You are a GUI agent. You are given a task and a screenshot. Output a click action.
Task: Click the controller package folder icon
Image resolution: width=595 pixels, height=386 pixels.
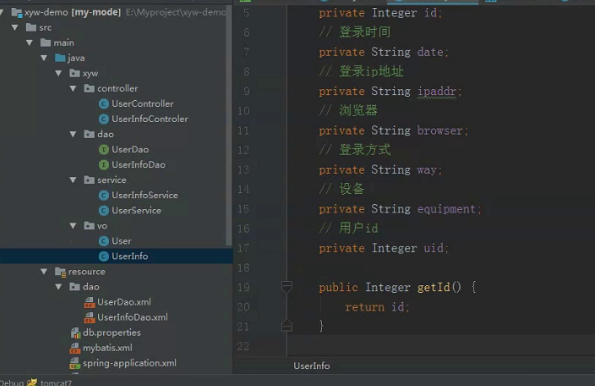click(89, 88)
